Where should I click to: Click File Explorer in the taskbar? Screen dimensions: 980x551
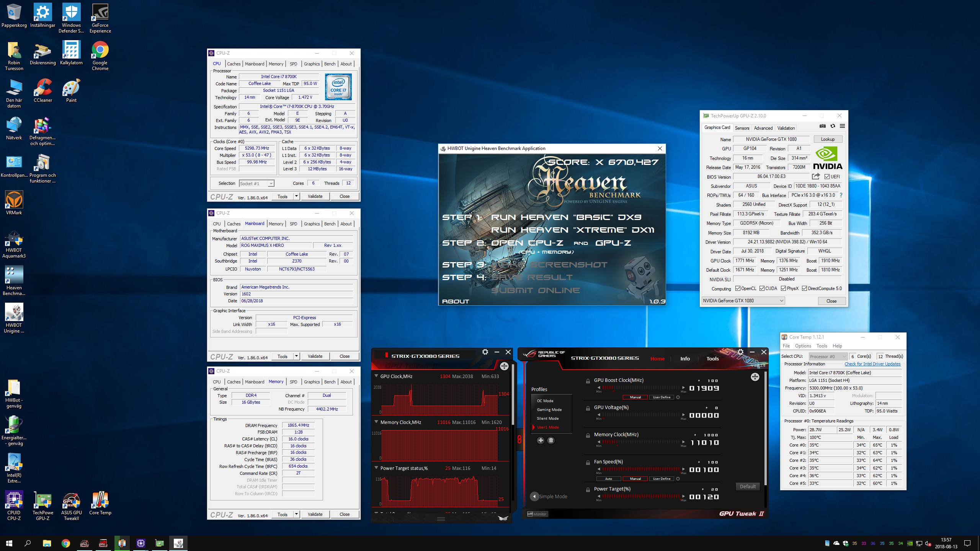click(47, 543)
